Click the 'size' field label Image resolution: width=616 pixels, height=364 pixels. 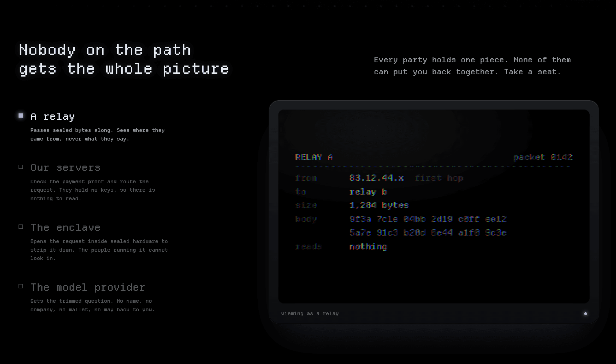[306, 205]
